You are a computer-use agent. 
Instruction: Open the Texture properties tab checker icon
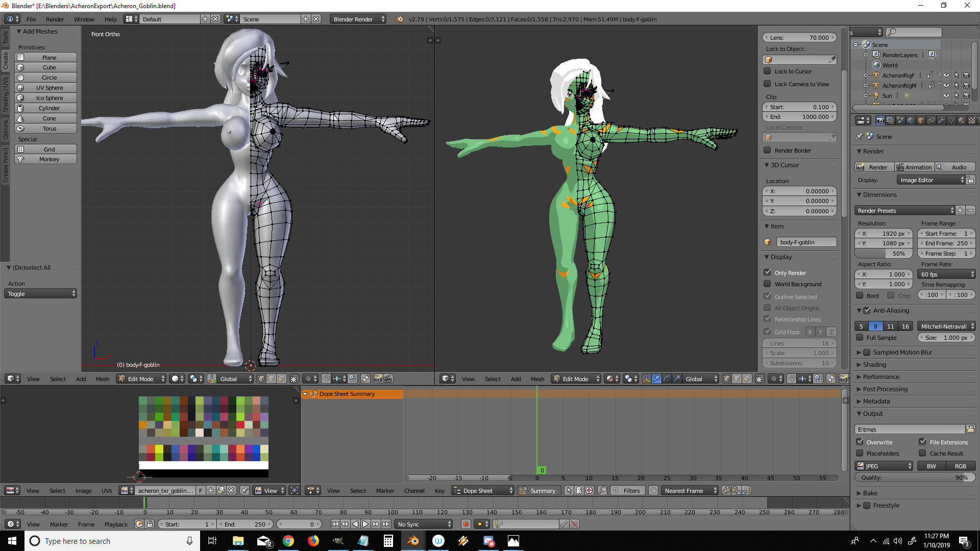(972, 120)
